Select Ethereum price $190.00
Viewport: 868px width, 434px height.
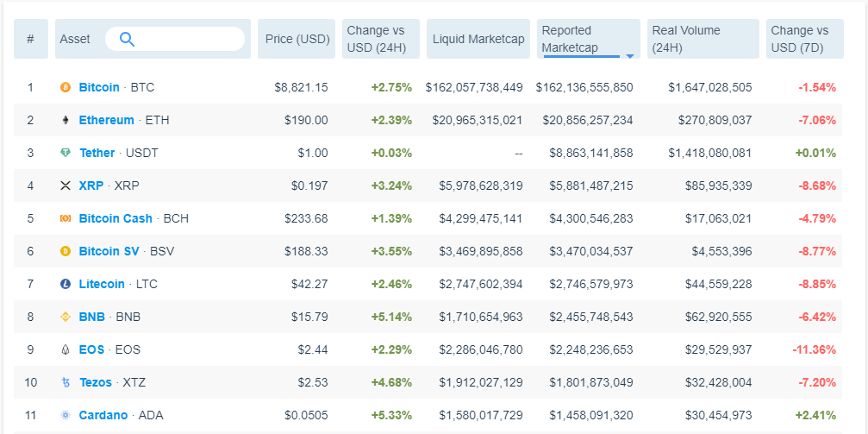[307, 120]
